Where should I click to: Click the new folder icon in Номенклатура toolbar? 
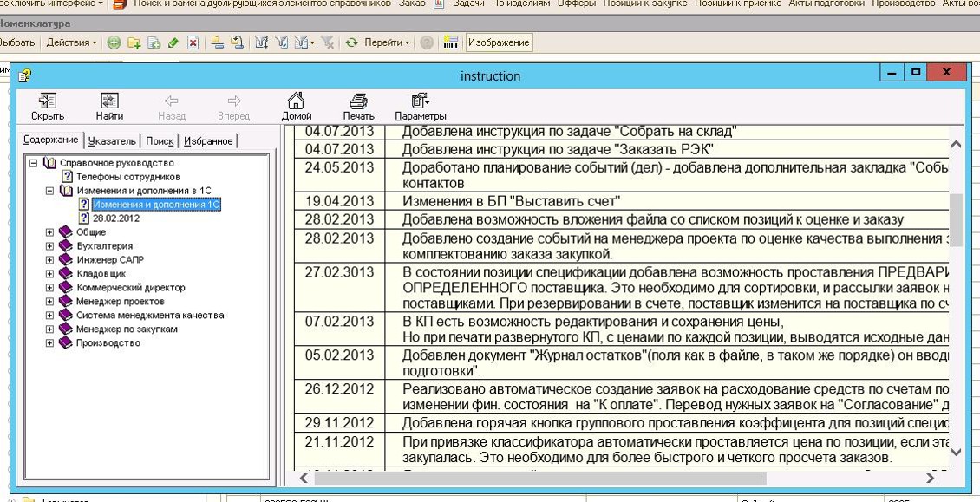[x=134, y=42]
